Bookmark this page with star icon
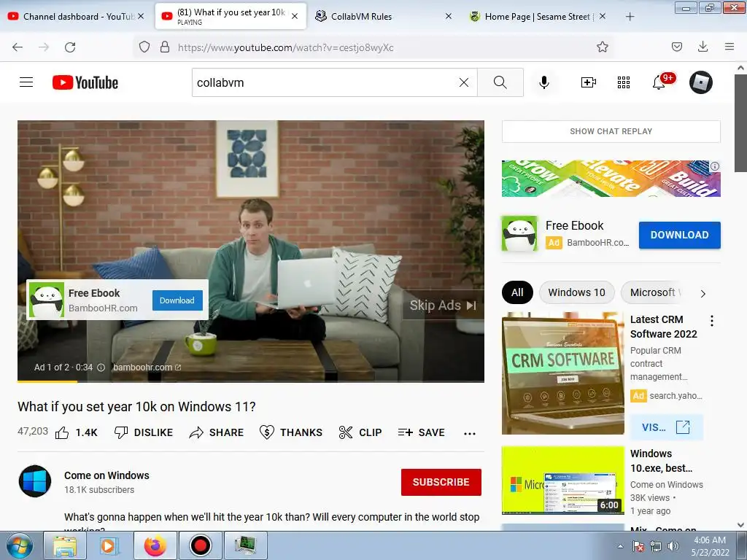Viewport: 747px width, 560px height. click(603, 47)
